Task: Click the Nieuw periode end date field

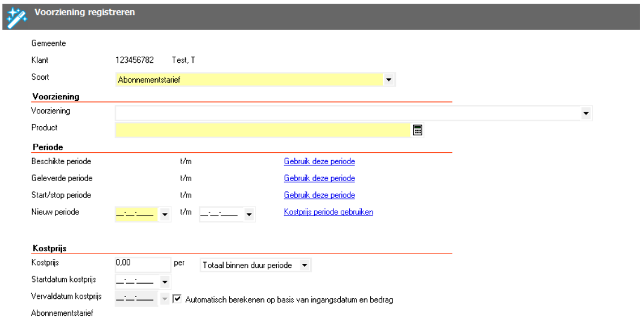Action: coord(220,213)
